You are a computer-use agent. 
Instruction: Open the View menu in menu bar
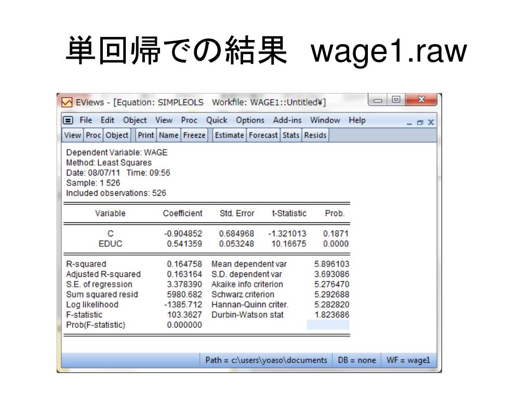(164, 120)
